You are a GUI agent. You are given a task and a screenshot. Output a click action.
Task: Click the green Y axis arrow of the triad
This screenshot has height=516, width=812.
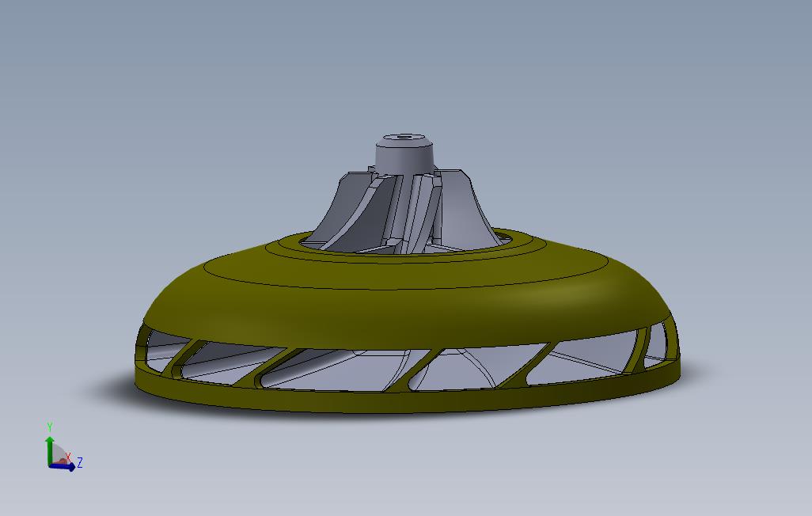(x=50, y=450)
